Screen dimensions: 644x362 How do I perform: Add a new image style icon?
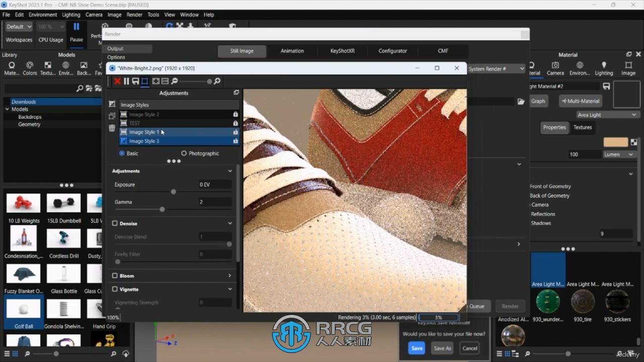[112, 104]
